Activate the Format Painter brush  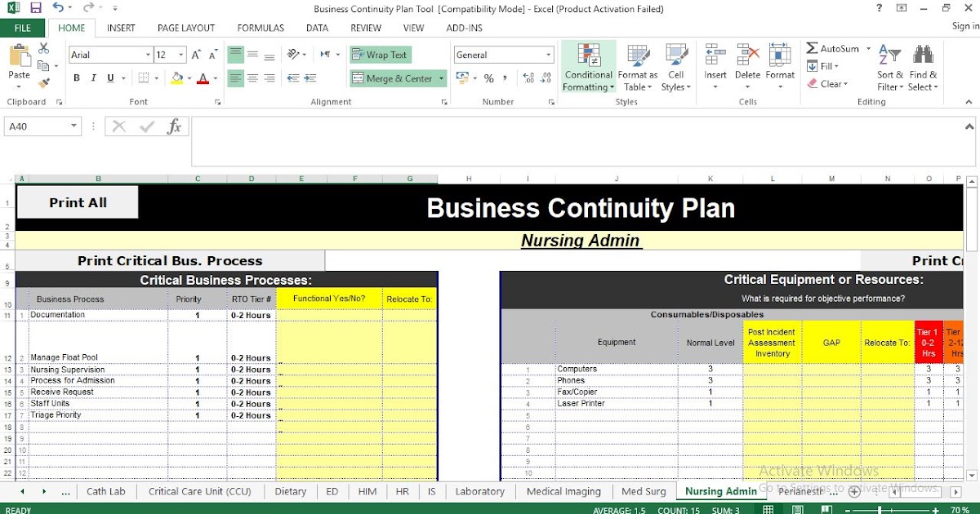[43, 82]
